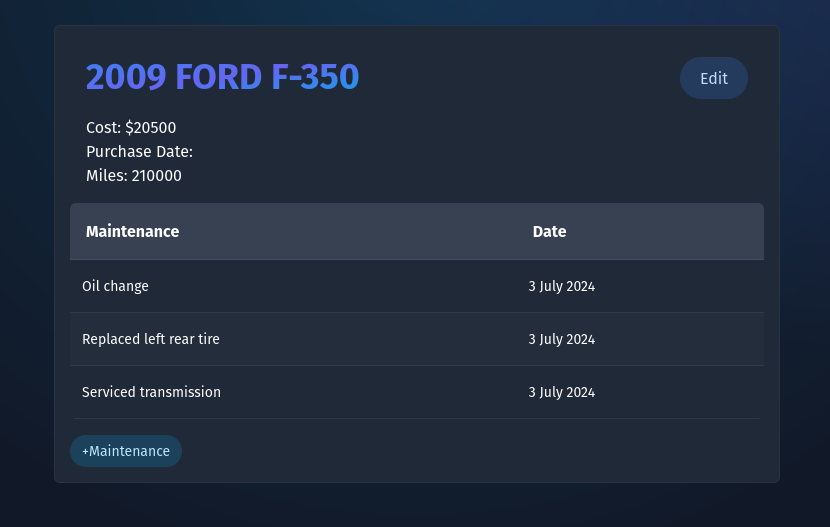Viewport: 830px width, 527px height.
Task: Add a record with the +Maintenance button
Action: pyautogui.click(x=126, y=451)
